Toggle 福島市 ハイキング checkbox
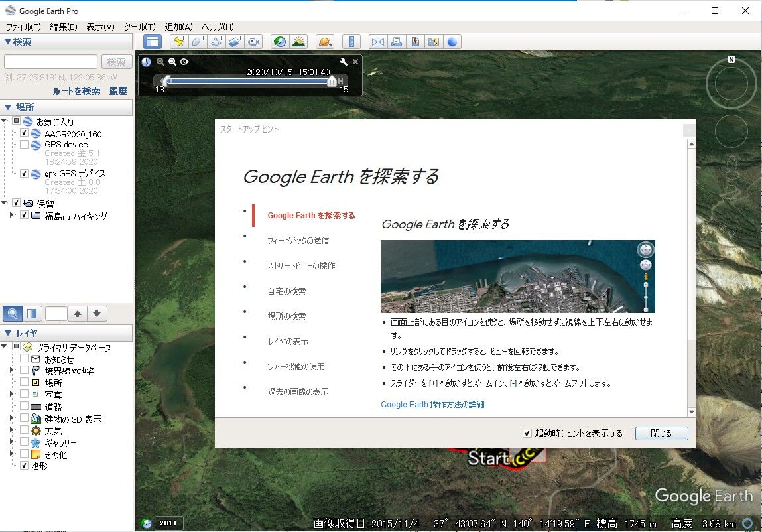The width and height of the screenshot is (762, 532). tap(24, 214)
